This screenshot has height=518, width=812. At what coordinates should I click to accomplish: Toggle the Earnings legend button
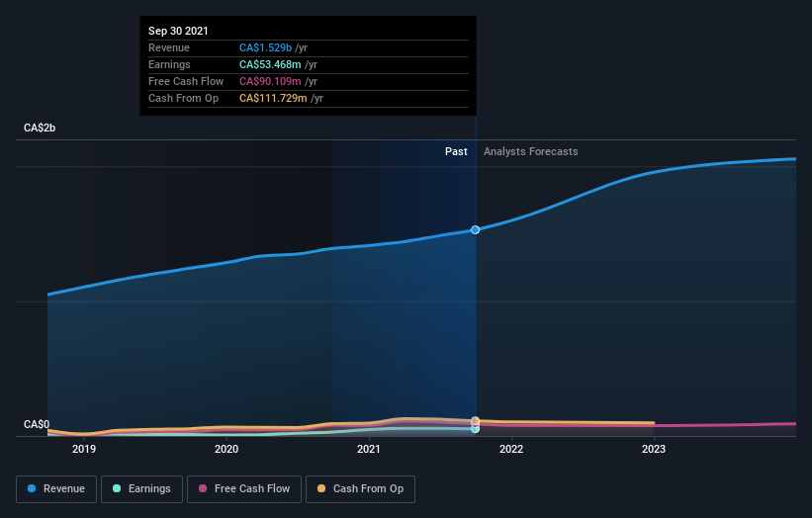point(141,489)
